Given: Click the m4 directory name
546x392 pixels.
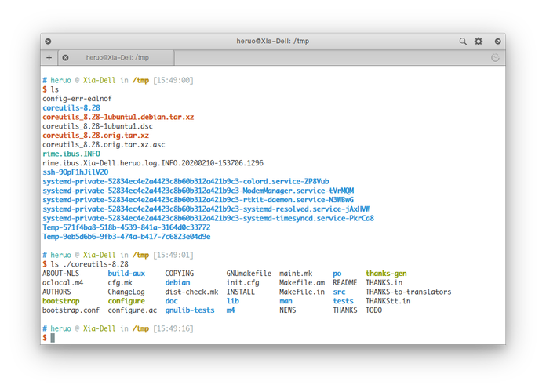Looking at the screenshot, I should pyautogui.click(x=230, y=310).
